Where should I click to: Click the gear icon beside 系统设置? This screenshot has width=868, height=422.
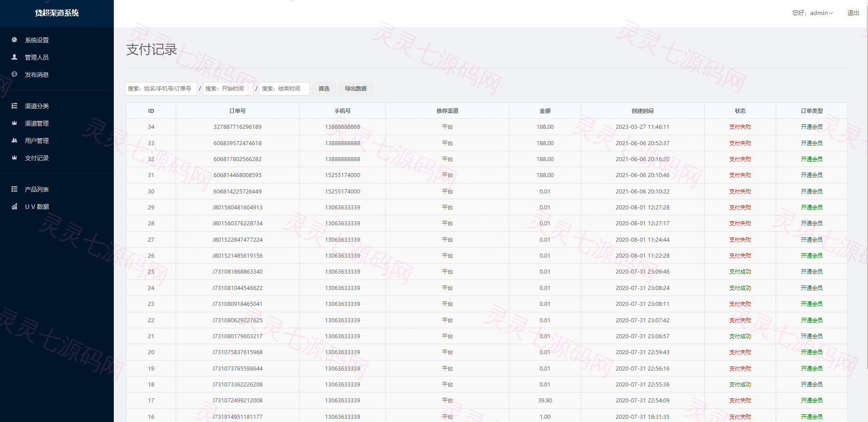pos(15,40)
